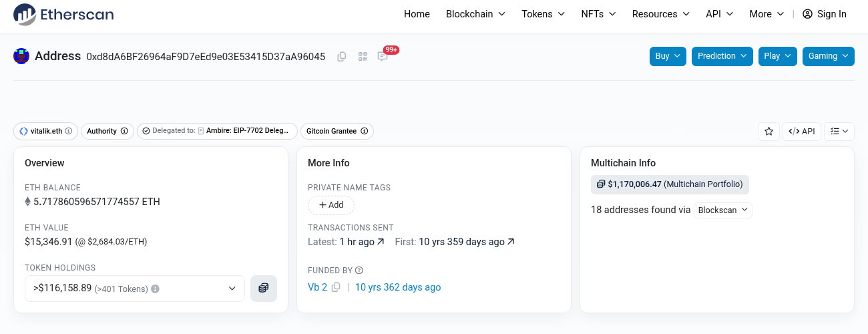Expand the Gaming dropdown
Screen dimensions: 868x334
[x=829, y=56]
